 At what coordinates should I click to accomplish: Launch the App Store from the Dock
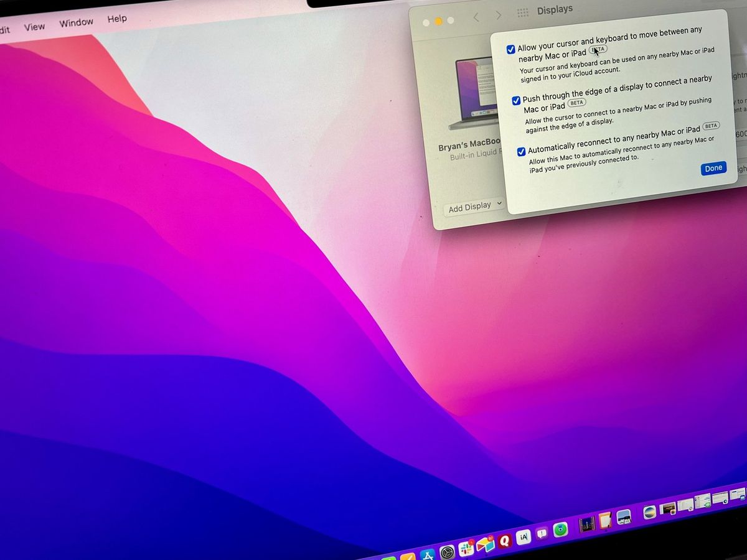pos(427,553)
